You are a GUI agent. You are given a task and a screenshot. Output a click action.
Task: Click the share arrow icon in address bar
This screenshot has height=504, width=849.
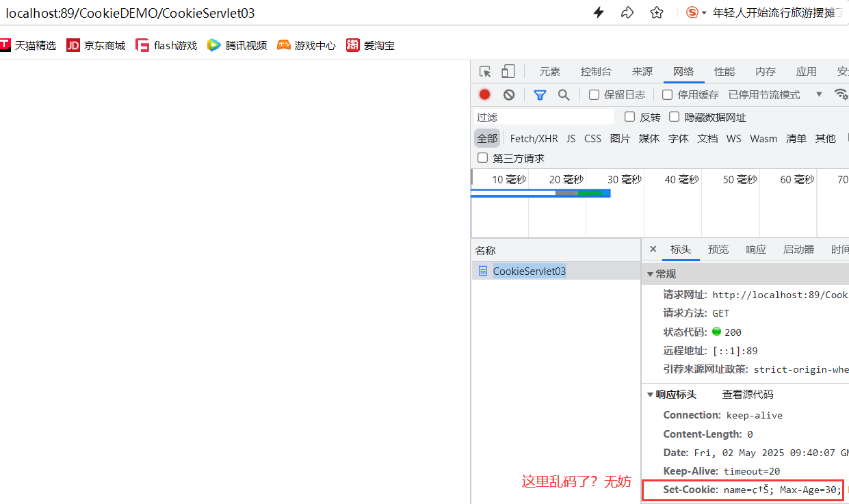(627, 12)
